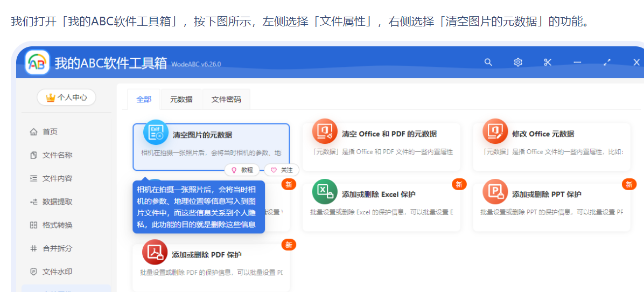Click the orange PPT protection icon

coord(495,192)
